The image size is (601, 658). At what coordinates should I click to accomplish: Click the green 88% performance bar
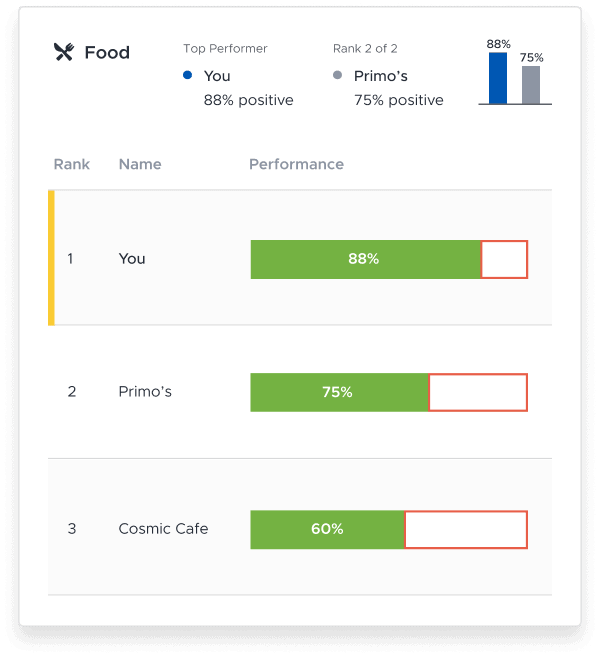[x=365, y=259]
